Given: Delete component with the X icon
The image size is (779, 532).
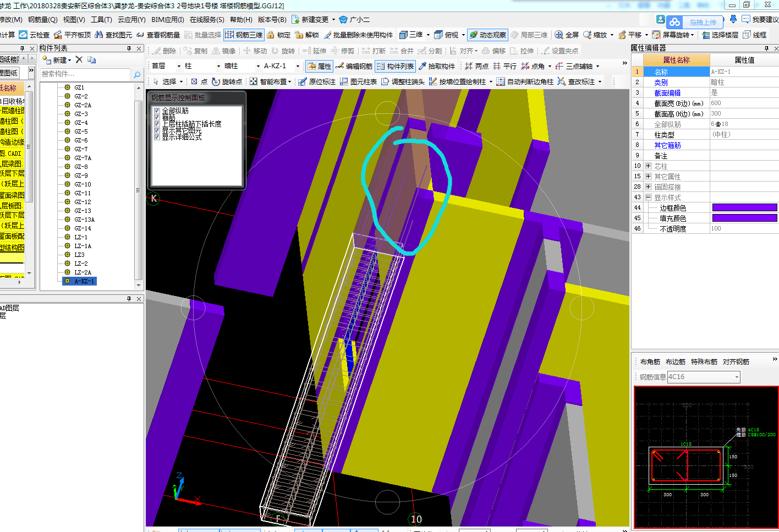Looking at the screenshot, I should tap(79, 59).
